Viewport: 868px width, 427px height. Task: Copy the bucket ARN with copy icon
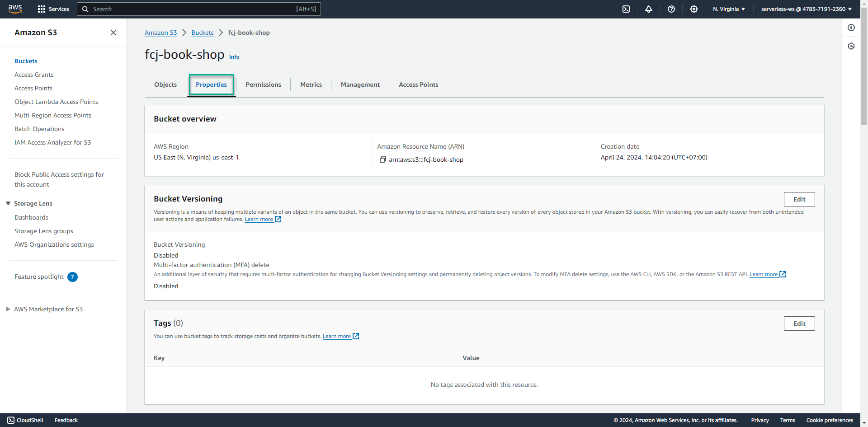(x=382, y=160)
